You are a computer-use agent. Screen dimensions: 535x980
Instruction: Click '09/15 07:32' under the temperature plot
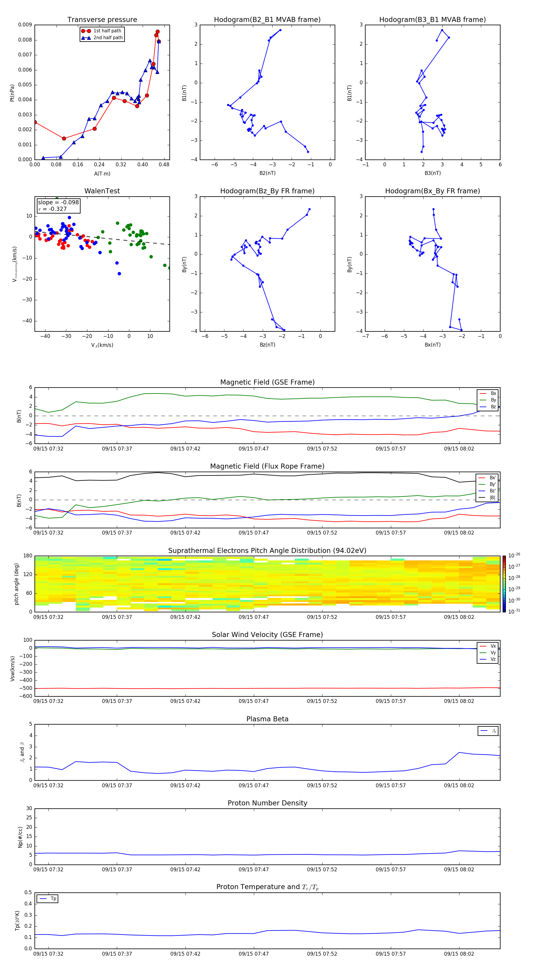pyautogui.click(x=48, y=954)
